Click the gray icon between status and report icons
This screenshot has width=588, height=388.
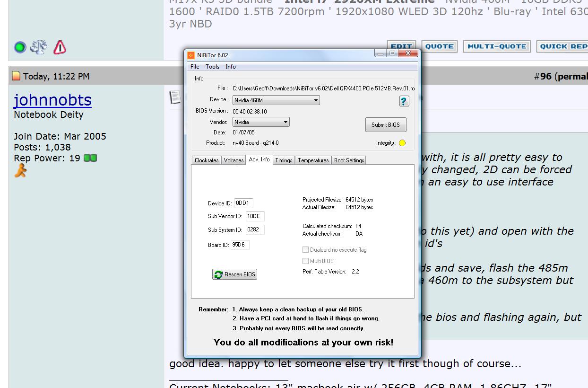pyautogui.click(x=39, y=47)
